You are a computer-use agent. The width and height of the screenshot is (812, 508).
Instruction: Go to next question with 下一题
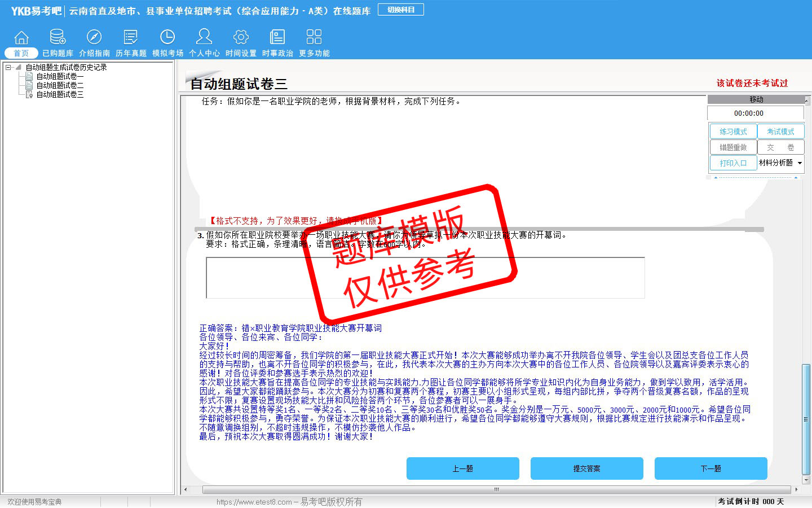710,468
